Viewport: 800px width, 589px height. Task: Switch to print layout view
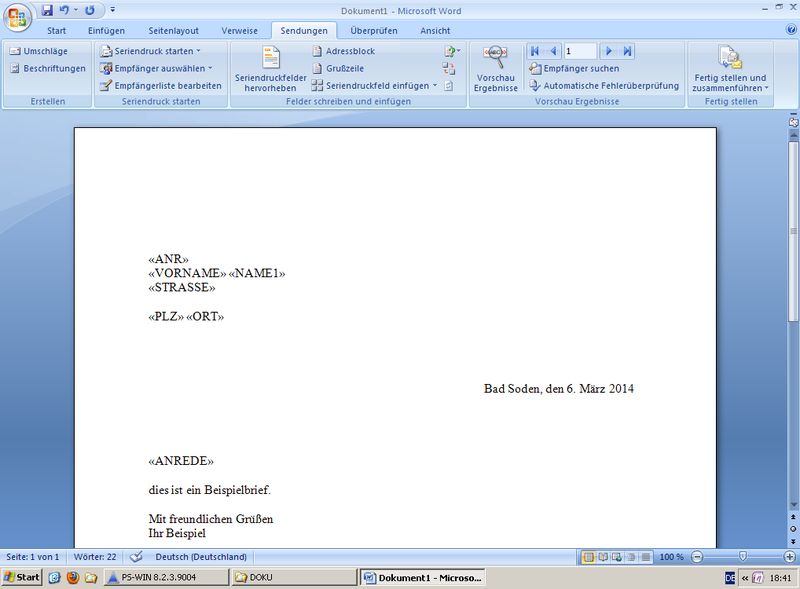tap(588, 557)
